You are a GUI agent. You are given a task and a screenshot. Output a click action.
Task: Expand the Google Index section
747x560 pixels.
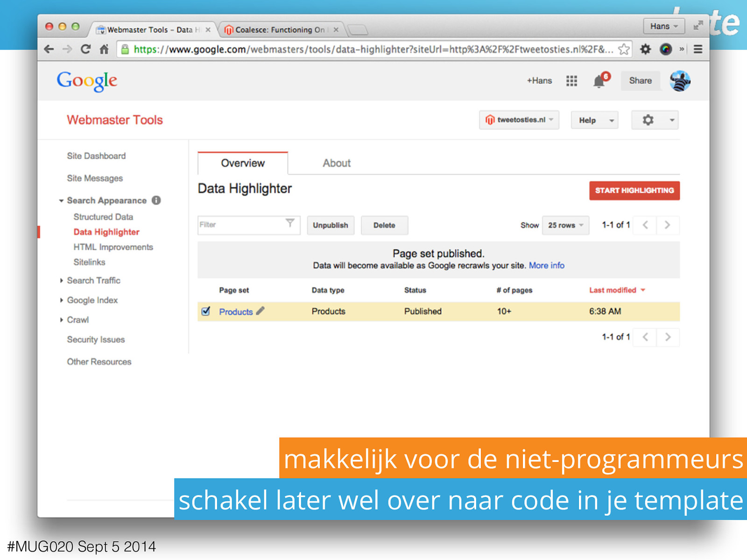61,300
